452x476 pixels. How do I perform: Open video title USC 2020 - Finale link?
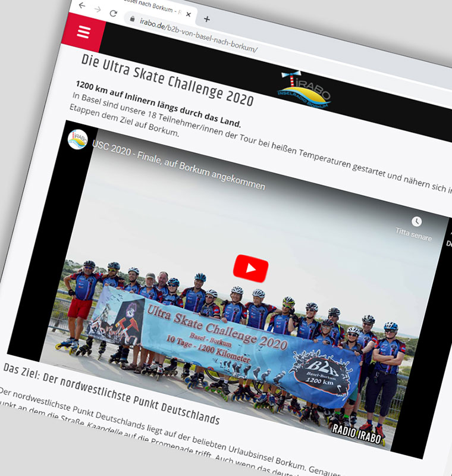click(x=178, y=165)
